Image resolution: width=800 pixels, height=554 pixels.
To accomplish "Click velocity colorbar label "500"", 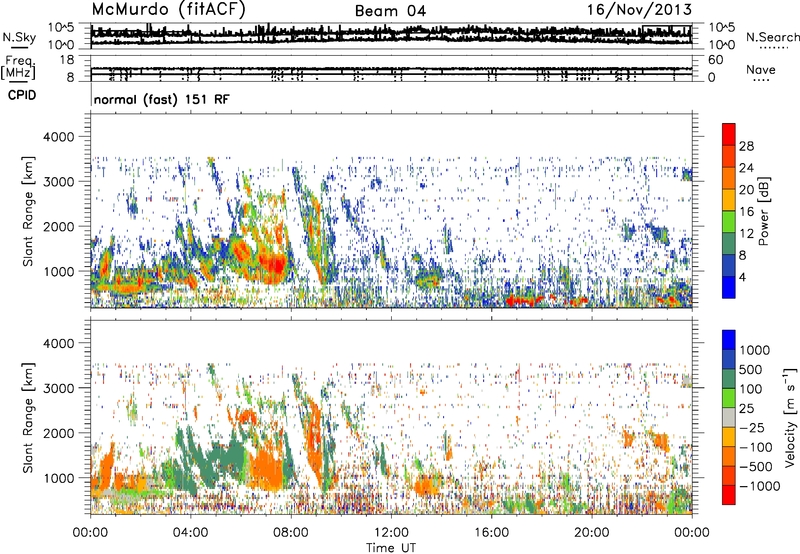I will [x=751, y=370].
